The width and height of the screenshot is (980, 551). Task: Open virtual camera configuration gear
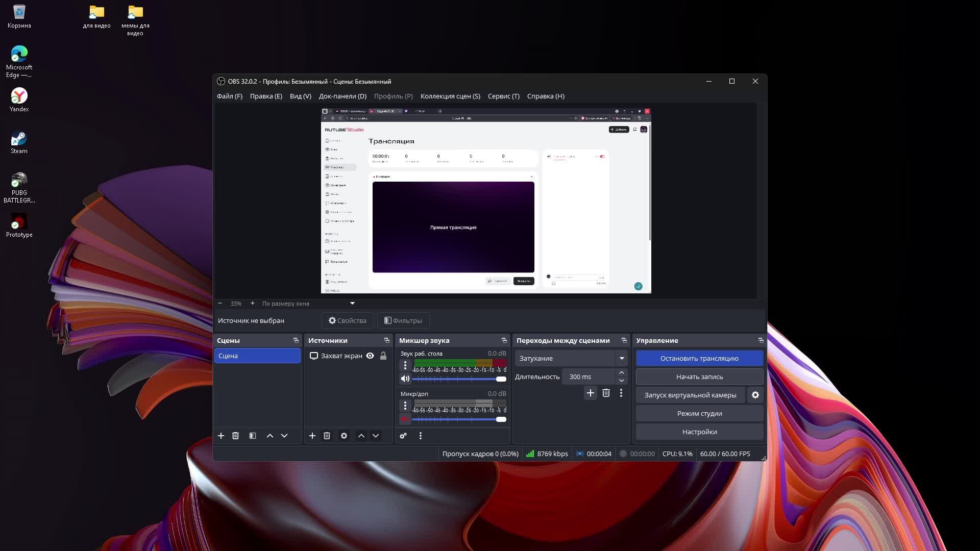tap(755, 395)
